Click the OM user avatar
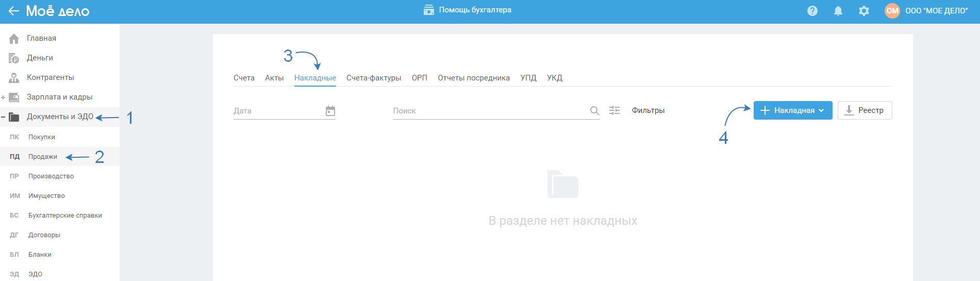980x281 pixels. [x=892, y=11]
